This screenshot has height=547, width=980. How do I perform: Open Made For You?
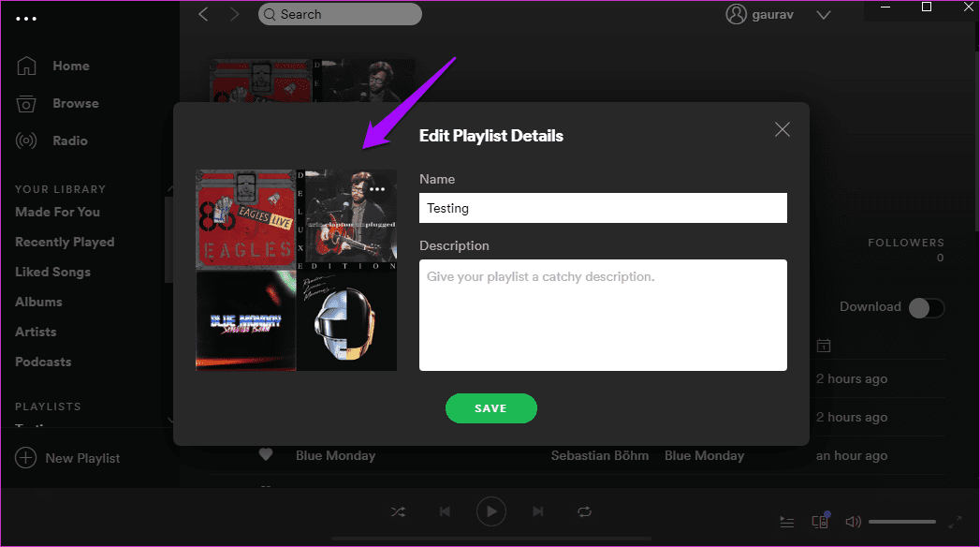click(x=57, y=212)
